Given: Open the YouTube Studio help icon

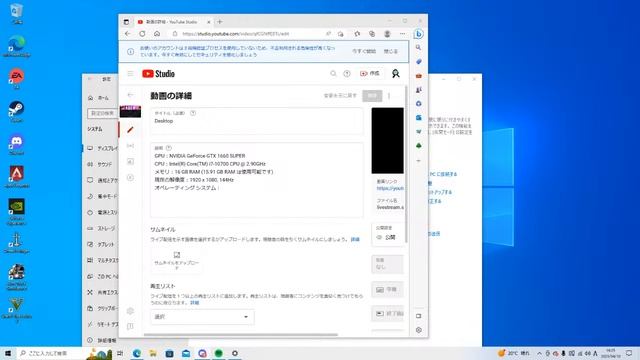Looking at the screenshot, I should [347, 73].
